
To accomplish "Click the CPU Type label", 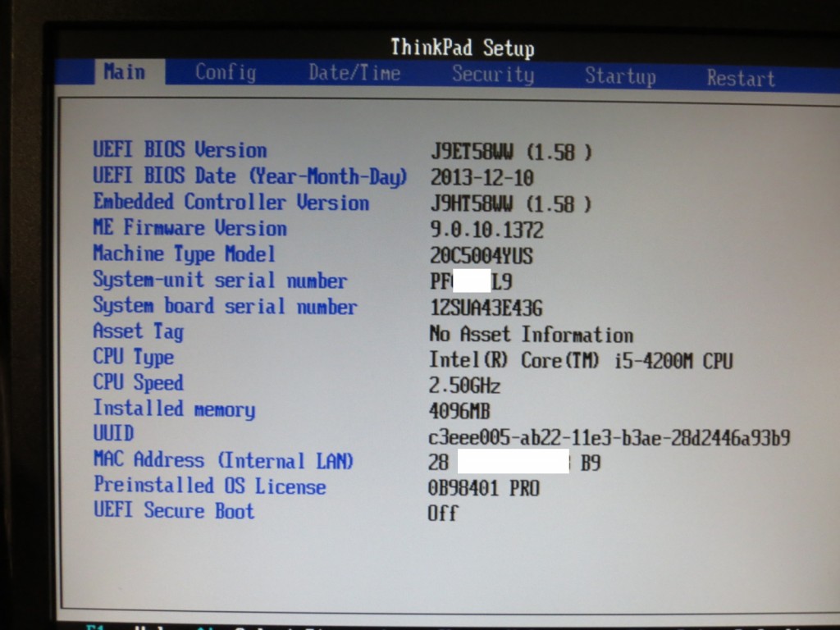I will (x=134, y=358).
